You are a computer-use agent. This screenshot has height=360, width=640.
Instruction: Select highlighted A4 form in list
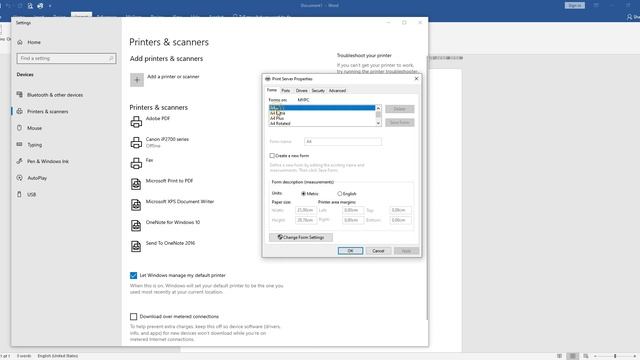(322, 108)
